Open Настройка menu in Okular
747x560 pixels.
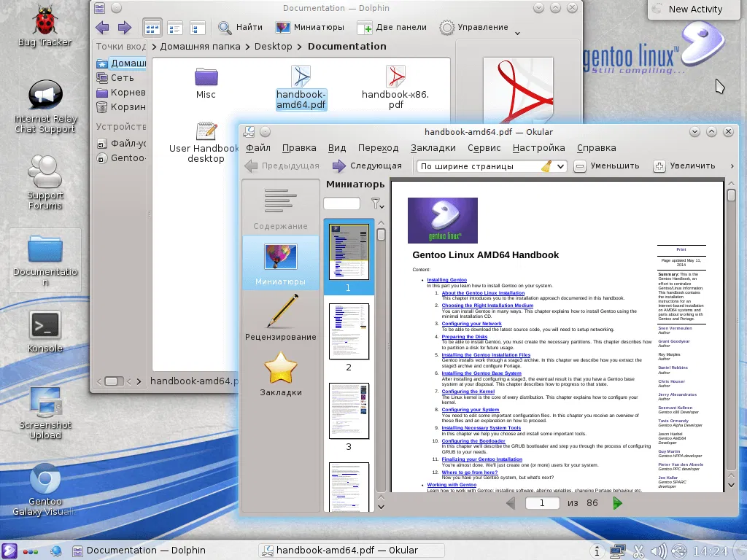pos(539,148)
